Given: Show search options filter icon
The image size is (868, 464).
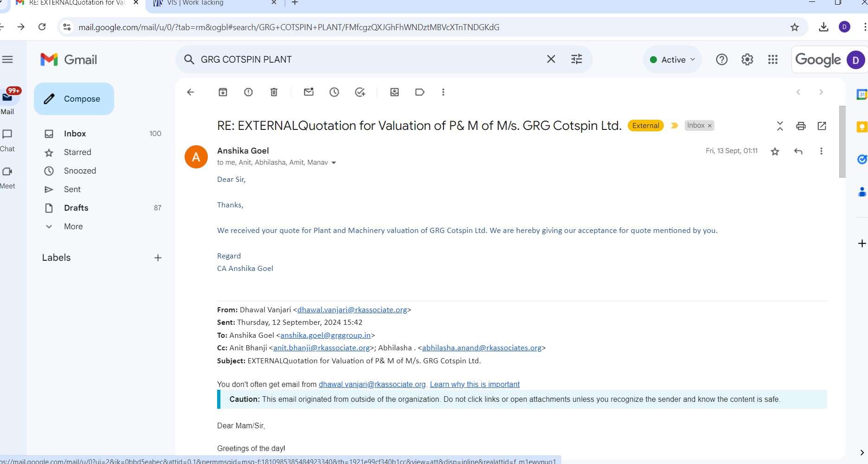Looking at the screenshot, I should tap(576, 59).
